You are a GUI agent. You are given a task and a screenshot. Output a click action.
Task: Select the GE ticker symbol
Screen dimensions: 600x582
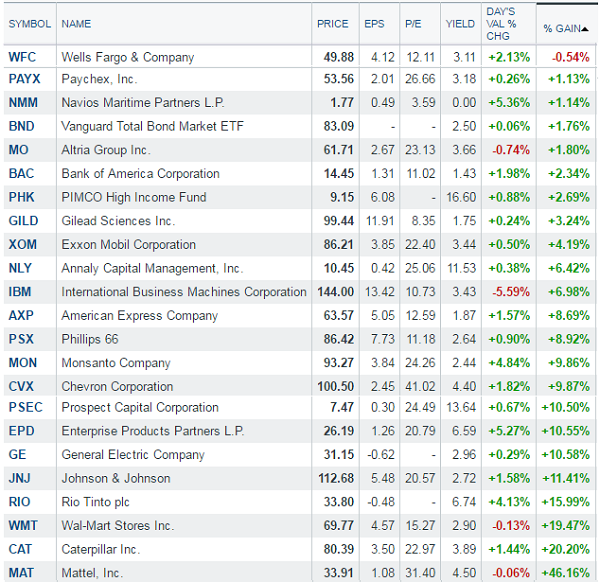tap(17, 455)
